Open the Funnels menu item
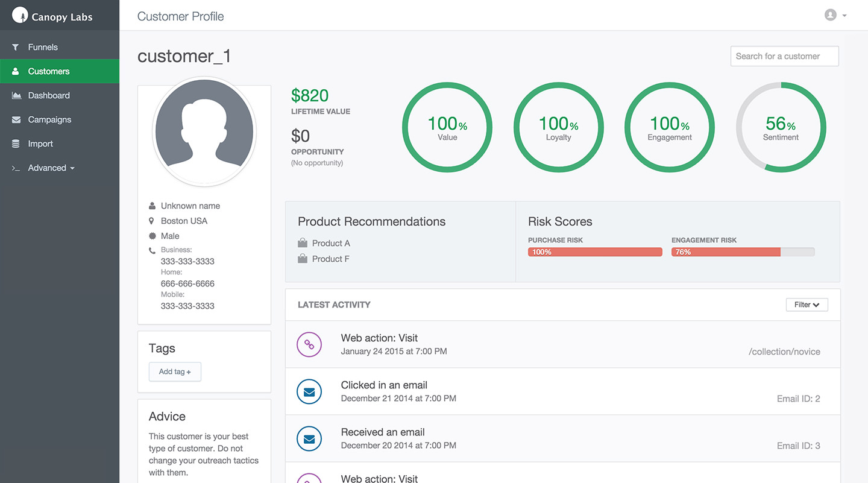Viewport: 868px width, 483px height. point(60,47)
